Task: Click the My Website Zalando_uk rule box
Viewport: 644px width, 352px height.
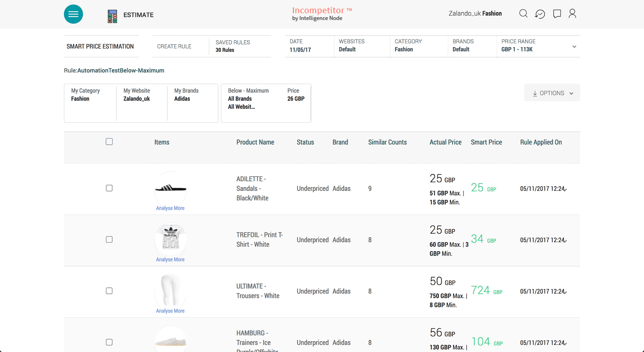Action: pyautogui.click(x=142, y=103)
